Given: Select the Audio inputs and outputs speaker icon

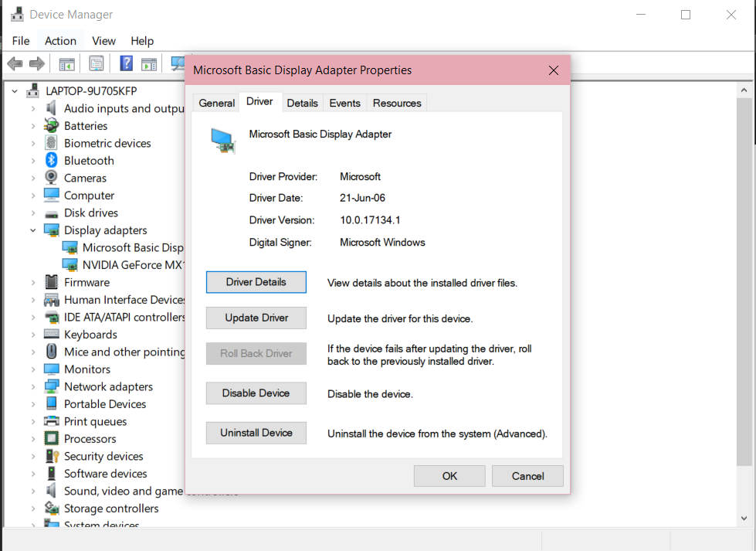Looking at the screenshot, I should click(51, 108).
